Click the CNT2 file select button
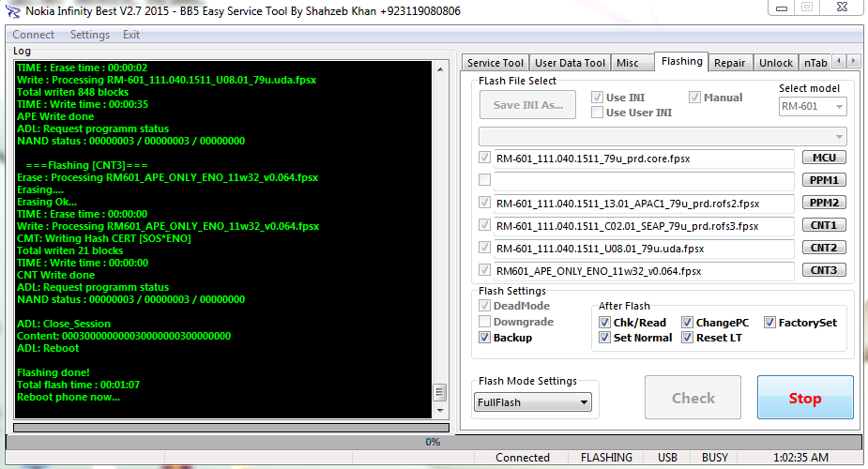The image size is (868, 469). (824, 248)
